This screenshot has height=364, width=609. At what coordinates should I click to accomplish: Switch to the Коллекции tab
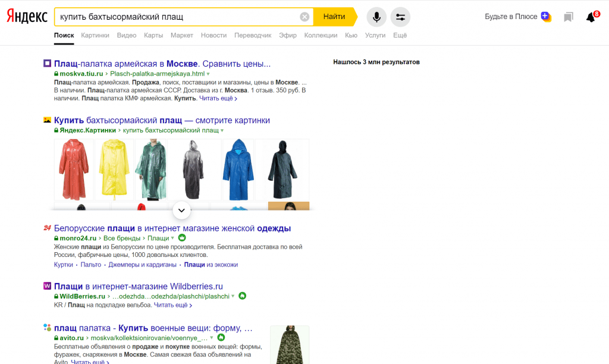[321, 35]
